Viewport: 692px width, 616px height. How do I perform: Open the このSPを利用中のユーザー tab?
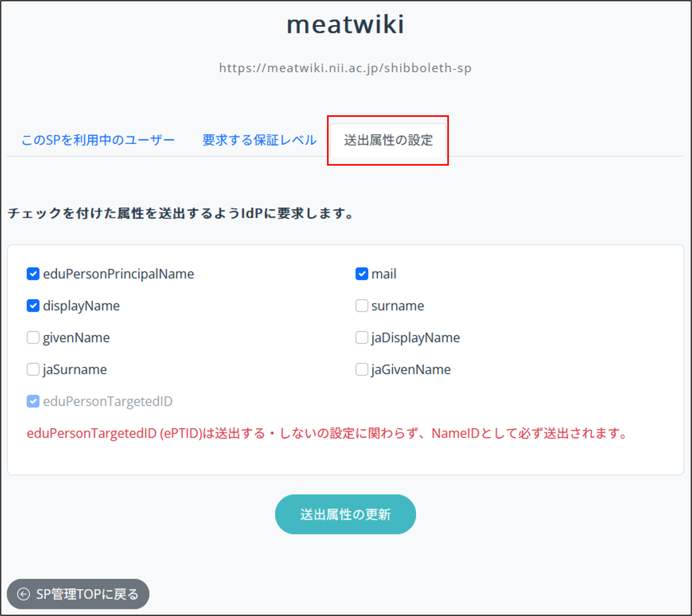[x=98, y=140]
